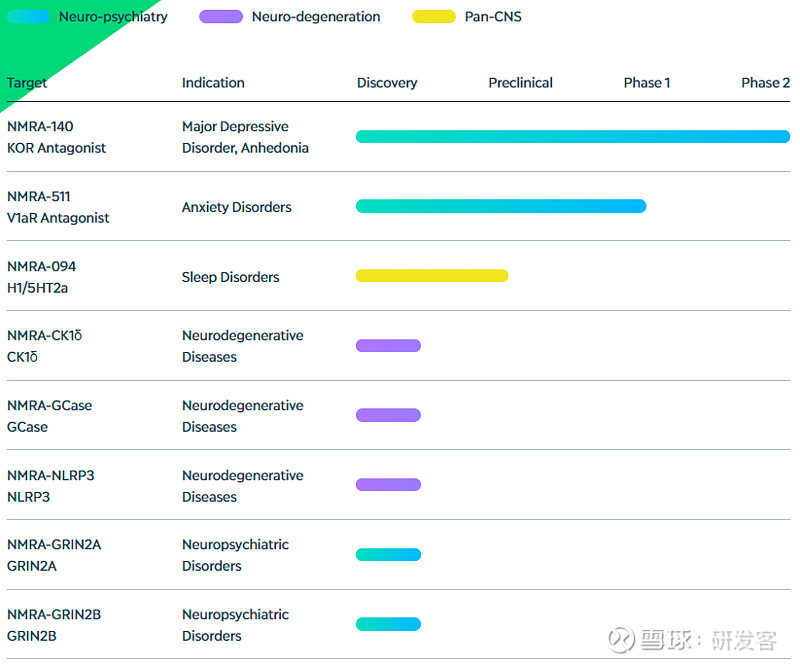800x665 pixels.
Task: Click the purple Neuro-degeneration legend swatch
Action: (x=221, y=17)
